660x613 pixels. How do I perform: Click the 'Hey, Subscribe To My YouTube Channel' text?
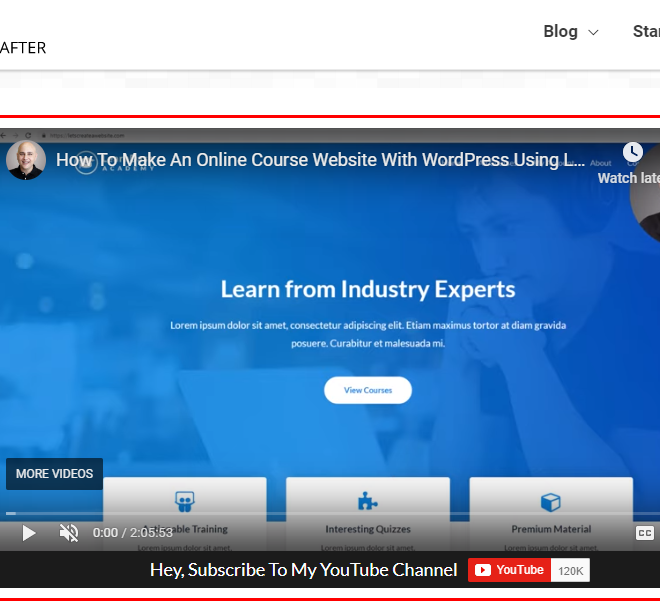pyautogui.click(x=303, y=570)
